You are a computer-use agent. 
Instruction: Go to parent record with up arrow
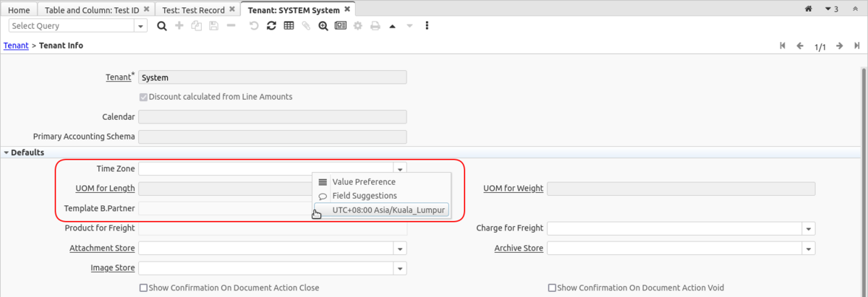pyautogui.click(x=392, y=25)
